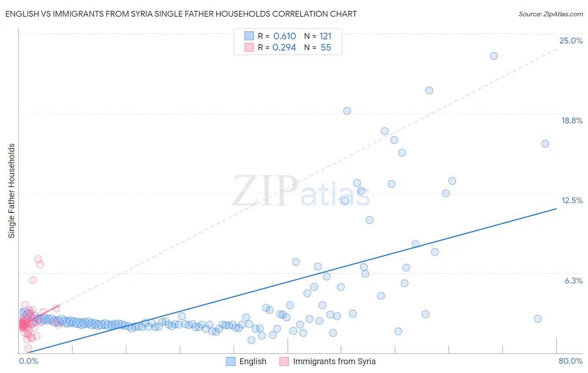Open the Source: ZipAtlas.com link

pyautogui.click(x=550, y=14)
